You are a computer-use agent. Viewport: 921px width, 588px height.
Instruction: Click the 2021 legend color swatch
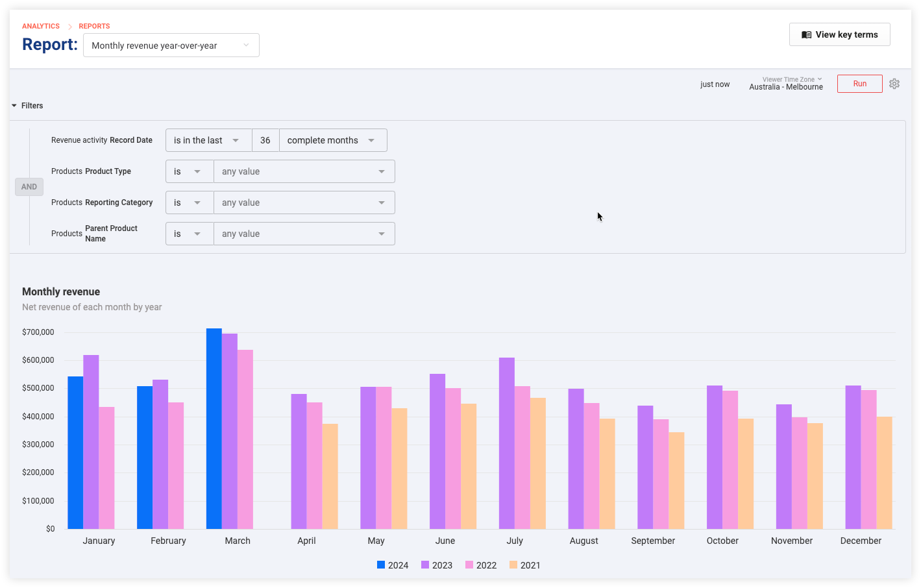pos(513,565)
